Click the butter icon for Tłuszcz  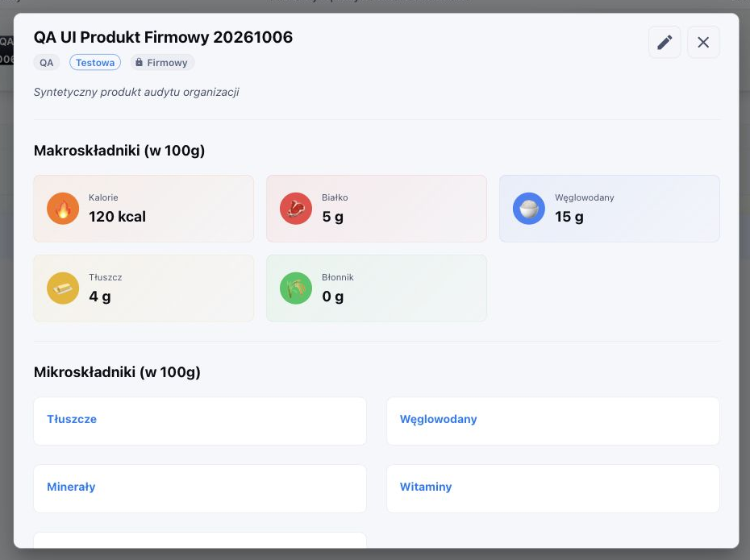pyautogui.click(x=63, y=288)
